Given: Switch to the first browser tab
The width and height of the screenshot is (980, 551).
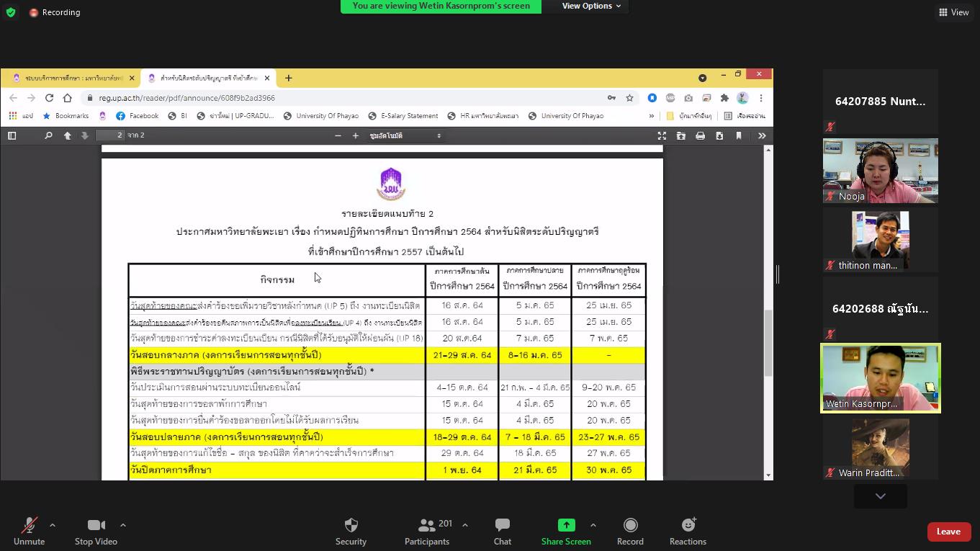Looking at the screenshot, I should tap(73, 78).
